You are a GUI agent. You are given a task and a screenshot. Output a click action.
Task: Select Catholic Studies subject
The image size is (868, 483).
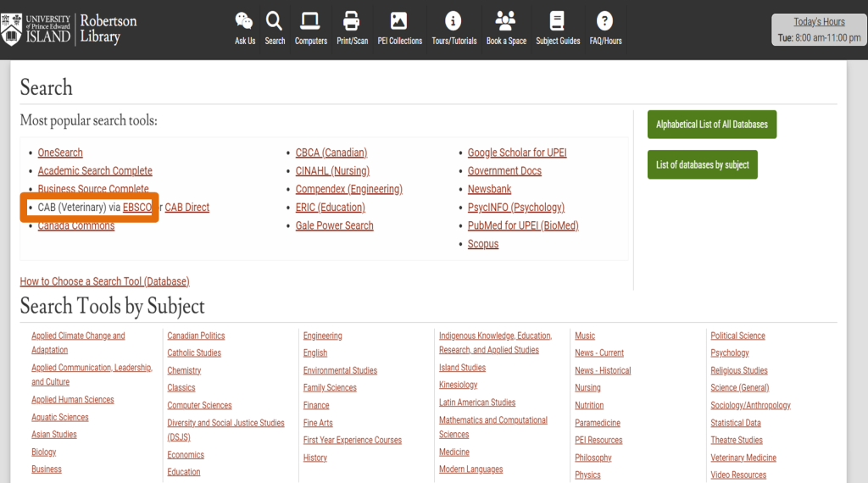[x=194, y=353]
